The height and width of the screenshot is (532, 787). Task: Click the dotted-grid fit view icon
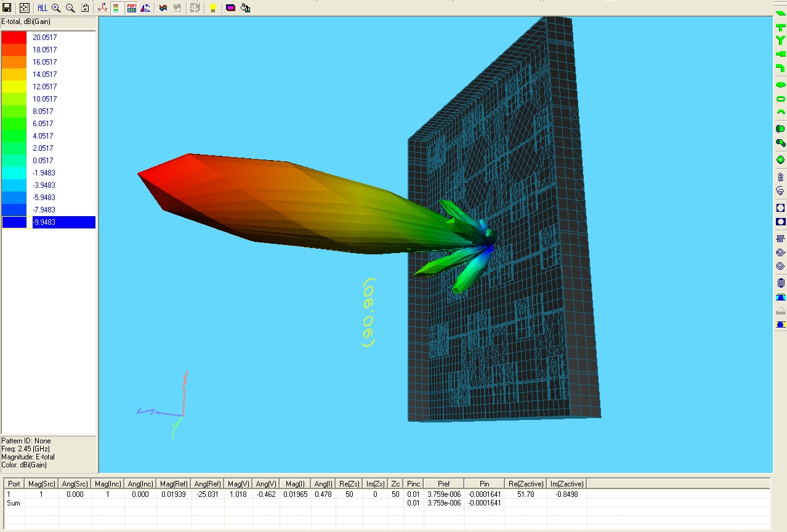tap(24, 8)
